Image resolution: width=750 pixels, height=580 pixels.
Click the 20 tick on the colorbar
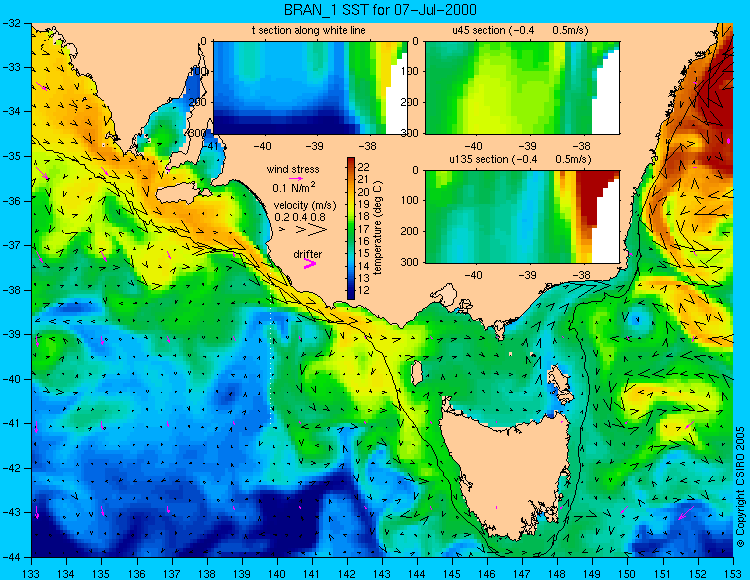364,192
